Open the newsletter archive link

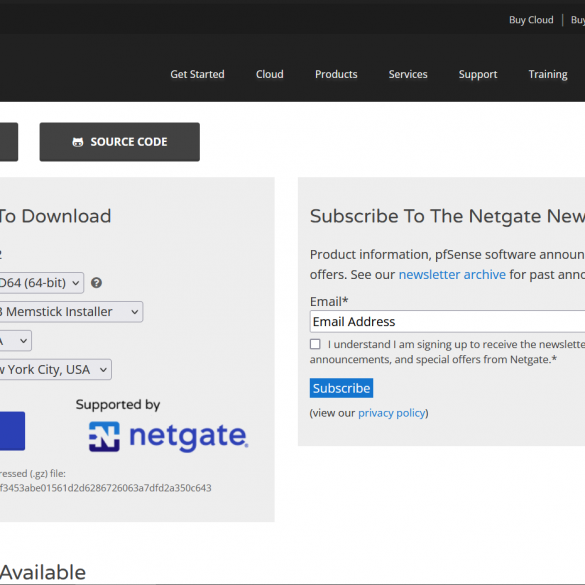(x=452, y=275)
